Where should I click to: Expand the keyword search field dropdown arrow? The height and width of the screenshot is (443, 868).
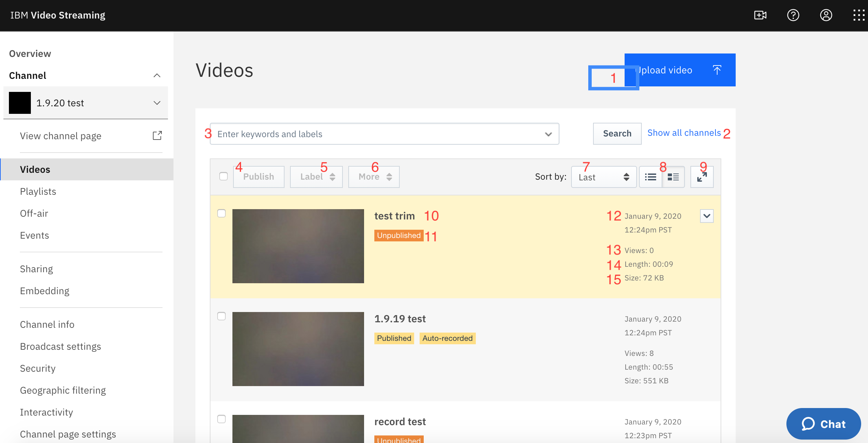pyautogui.click(x=548, y=134)
